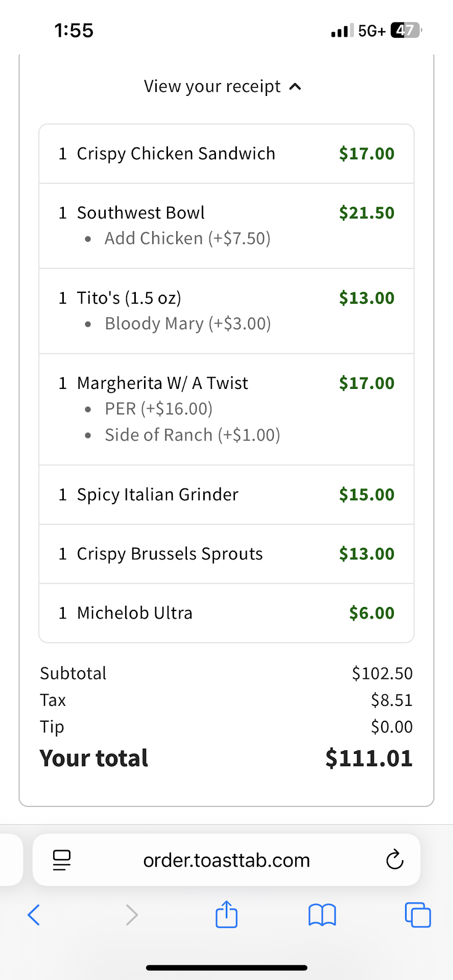Tap the clock in the status bar
The image size is (453, 980).
[74, 31]
